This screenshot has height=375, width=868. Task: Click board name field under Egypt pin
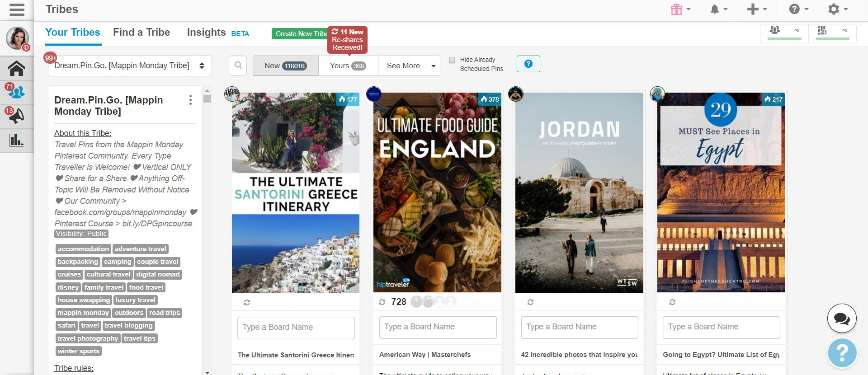coord(721,327)
